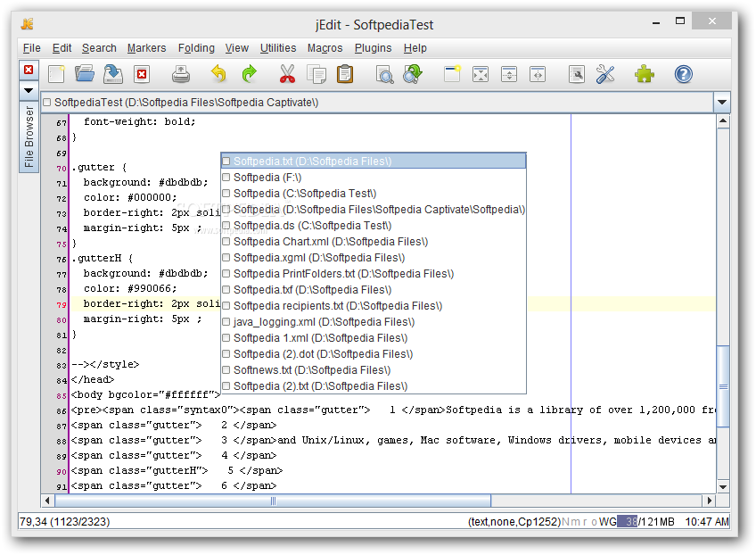
Task: Open jEdit Help question mark icon
Action: coord(683,74)
